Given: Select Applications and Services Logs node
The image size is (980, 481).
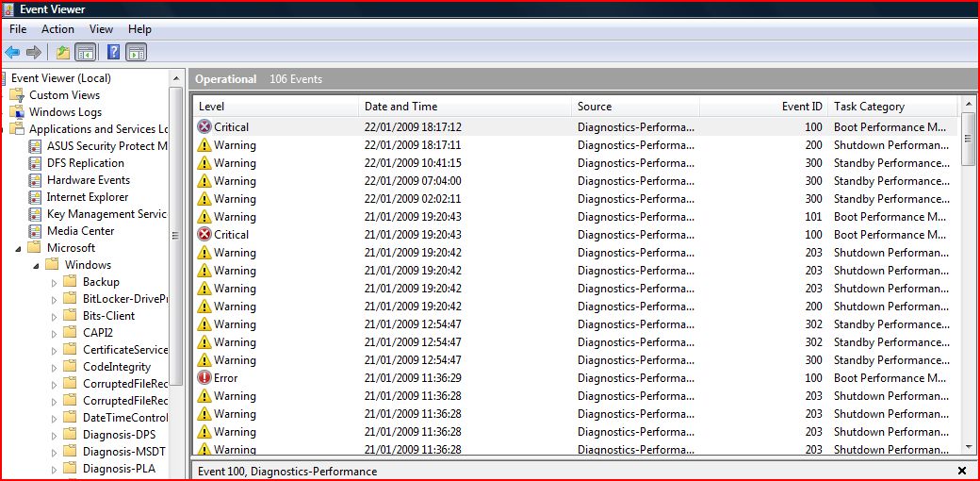Looking at the screenshot, I should click(x=99, y=129).
